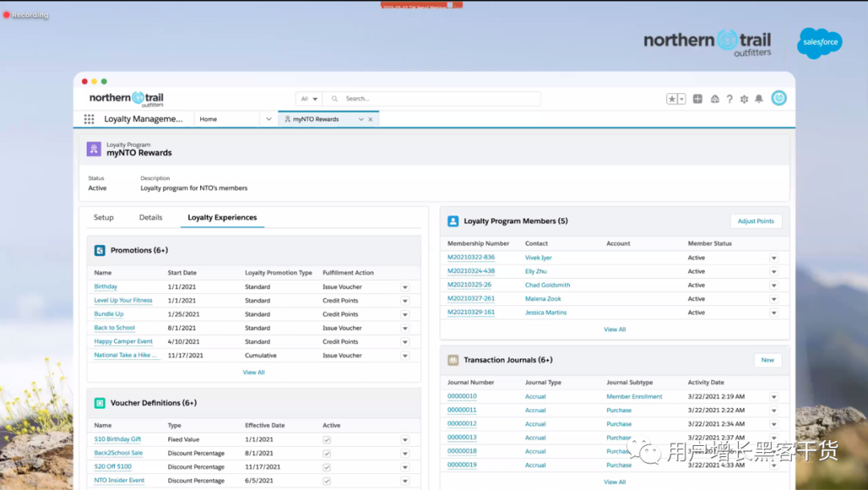Open row actions for member Chad Goldsmith
The height and width of the screenshot is (490, 868).
pyautogui.click(x=774, y=285)
